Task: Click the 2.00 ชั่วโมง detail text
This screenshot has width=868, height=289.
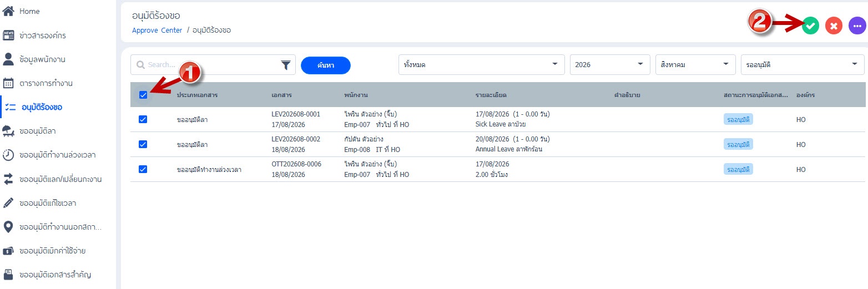Action: click(x=492, y=174)
